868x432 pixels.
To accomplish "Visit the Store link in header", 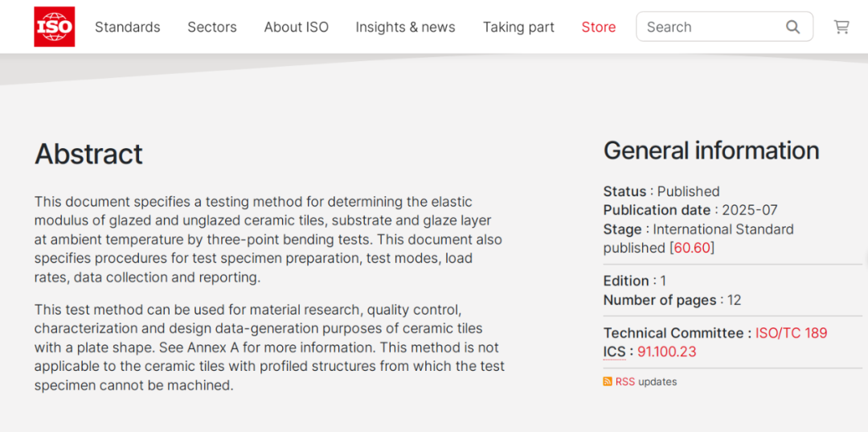I will tap(599, 27).
